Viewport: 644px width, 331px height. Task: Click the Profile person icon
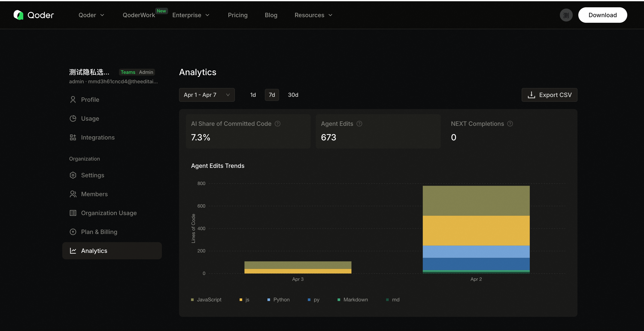[73, 100]
